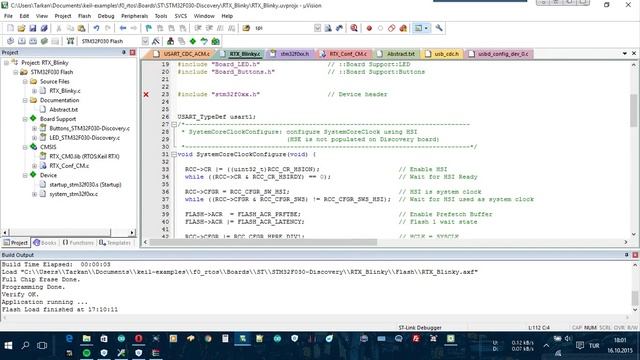Image resolution: width=640 pixels, height=360 pixels.
Task: Open the Window layout dropdown in toolbar
Action: pos(426,28)
